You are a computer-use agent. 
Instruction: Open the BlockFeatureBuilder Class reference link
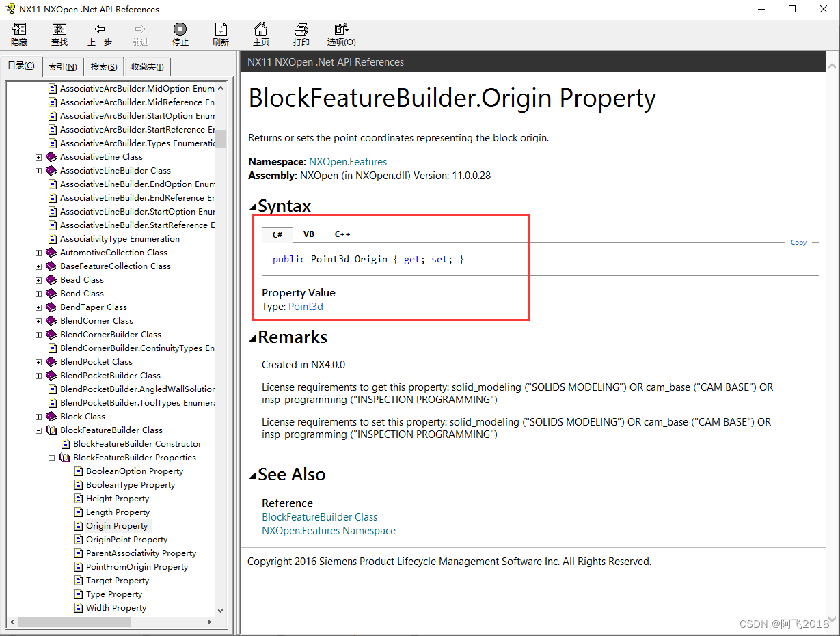click(320, 517)
